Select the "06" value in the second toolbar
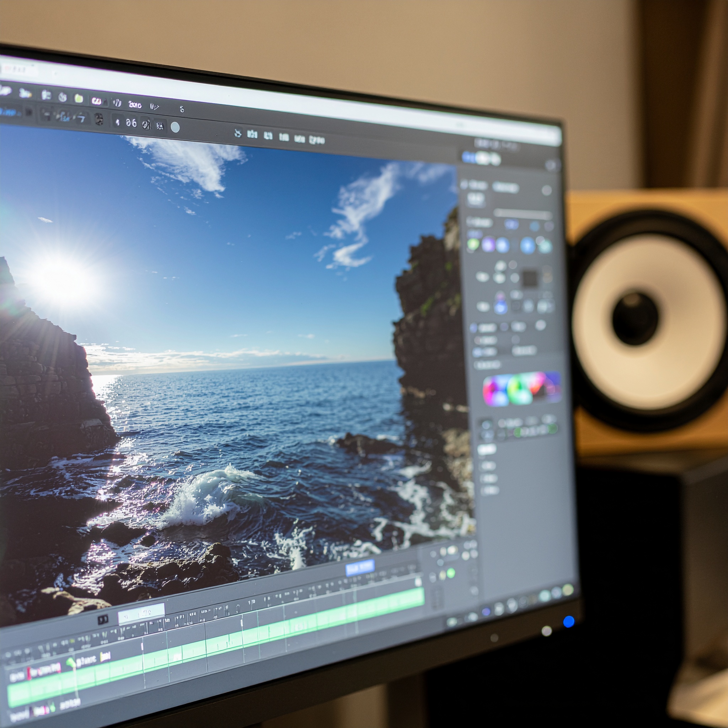 click(x=131, y=123)
